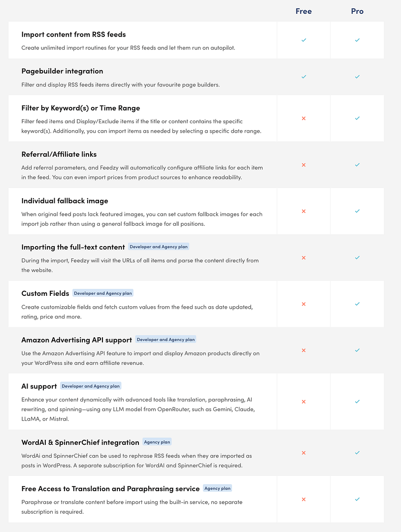Select the Free column header

[x=303, y=11]
